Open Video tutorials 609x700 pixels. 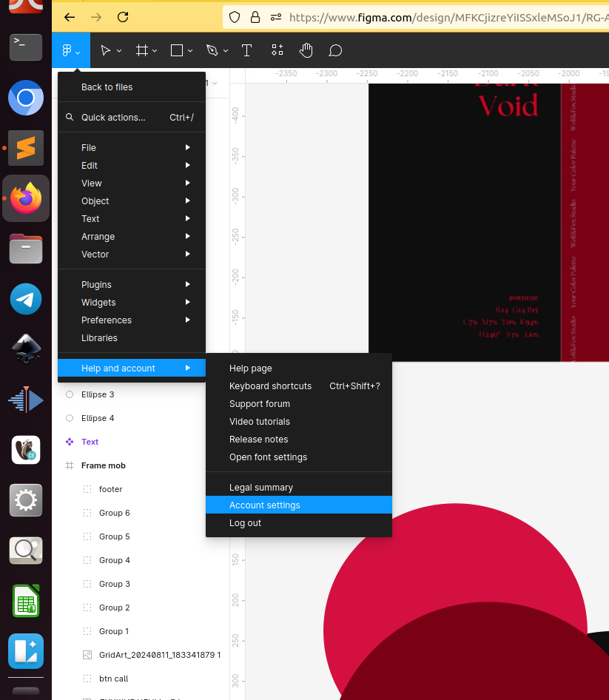299,422
